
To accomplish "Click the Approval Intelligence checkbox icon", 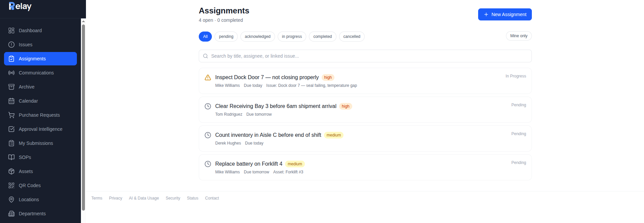I will 11,129.
